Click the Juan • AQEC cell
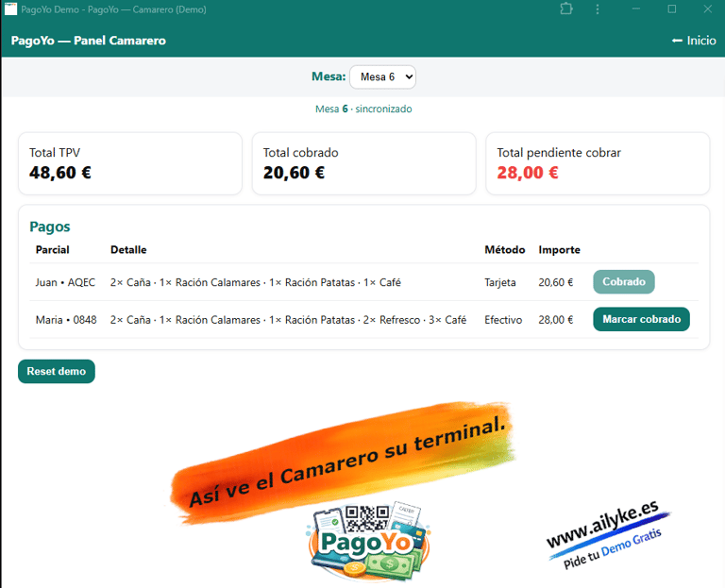 click(x=65, y=282)
